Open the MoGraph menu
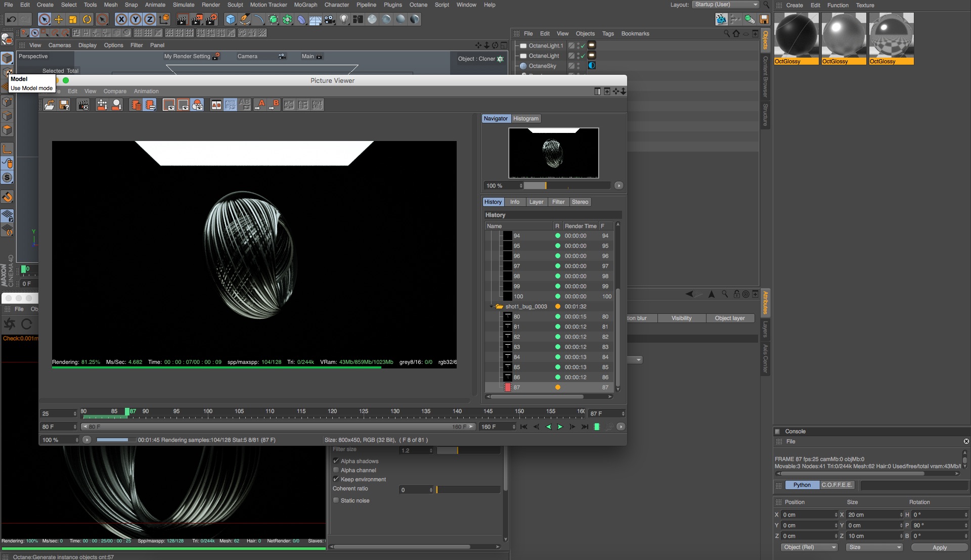The height and width of the screenshot is (560, 971). click(305, 5)
